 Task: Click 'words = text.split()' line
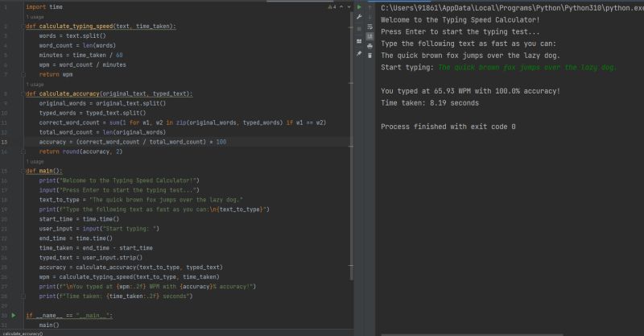coord(72,35)
